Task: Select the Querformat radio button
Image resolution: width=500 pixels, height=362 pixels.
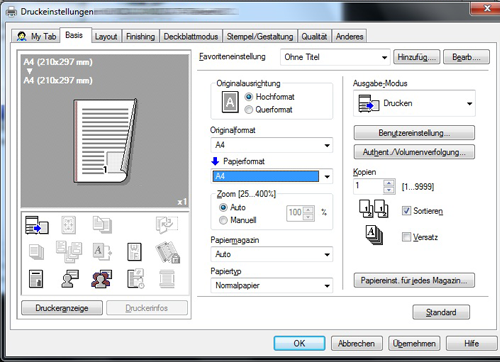Action: click(x=249, y=110)
